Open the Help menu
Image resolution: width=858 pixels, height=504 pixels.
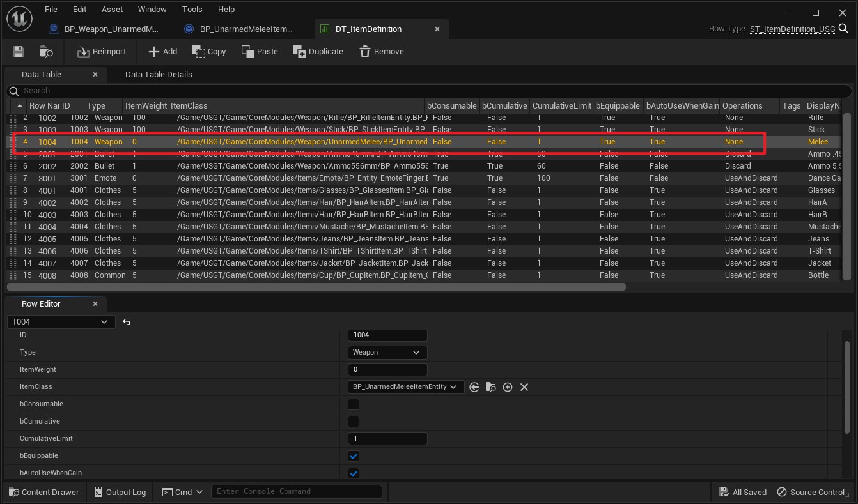point(226,10)
